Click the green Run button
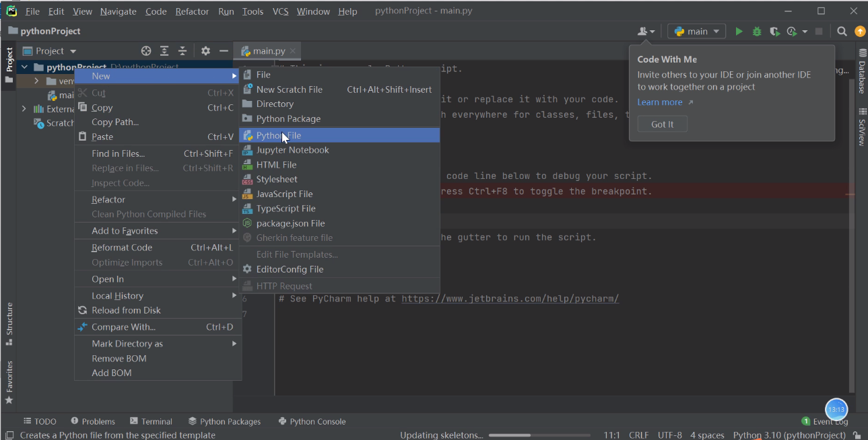 (739, 32)
